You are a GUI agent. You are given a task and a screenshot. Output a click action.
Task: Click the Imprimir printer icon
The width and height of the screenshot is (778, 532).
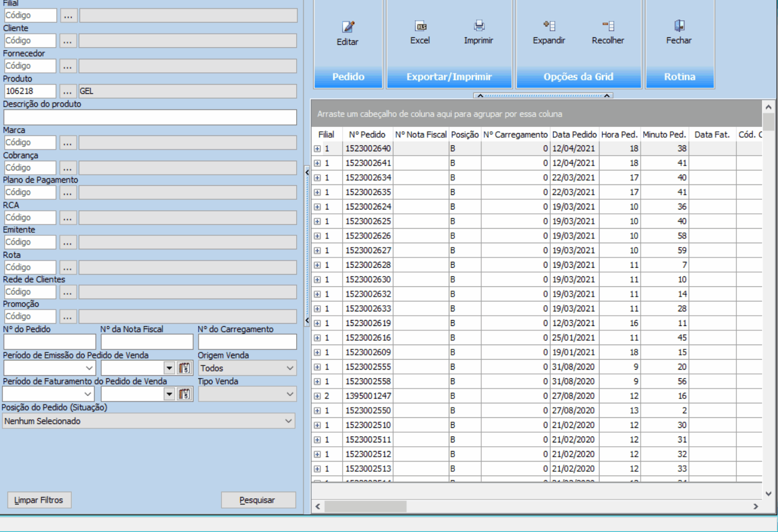(x=479, y=26)
